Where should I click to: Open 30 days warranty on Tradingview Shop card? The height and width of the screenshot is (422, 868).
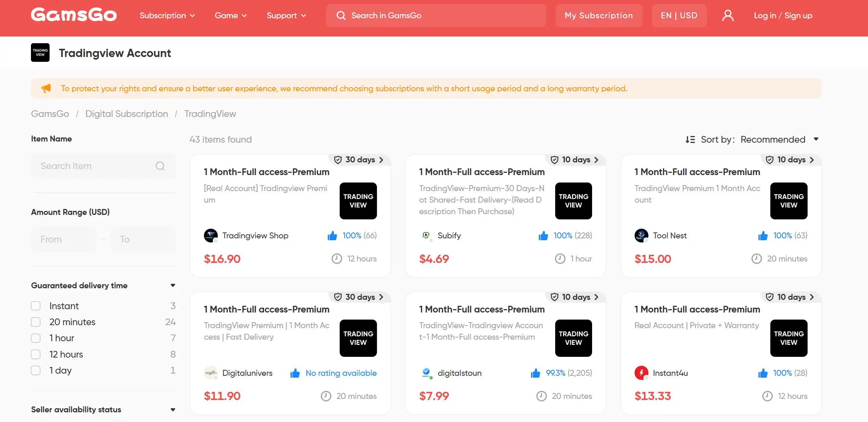click(x=359, y=159)
